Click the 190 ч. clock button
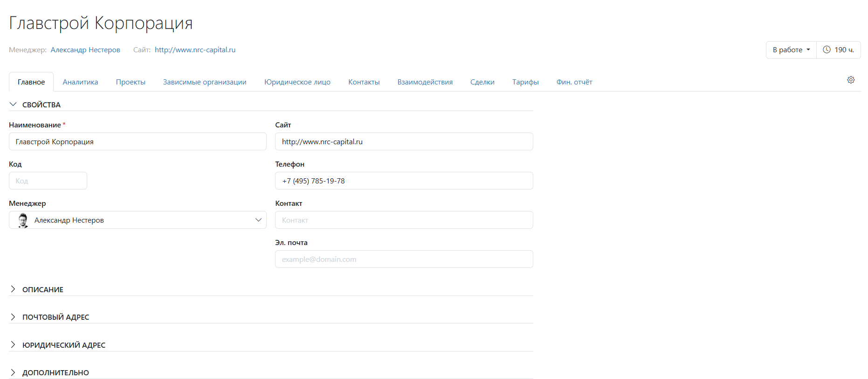868x379 pixels. tap(838, 50)
